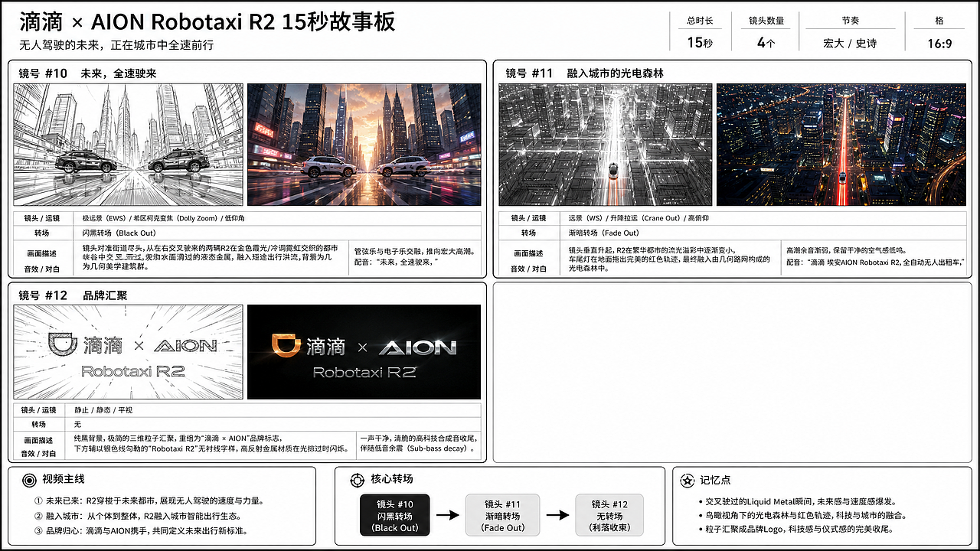Click the star badge icon beside 记忆点
Viewport: 980px width, 551px height.
point(687,480)
